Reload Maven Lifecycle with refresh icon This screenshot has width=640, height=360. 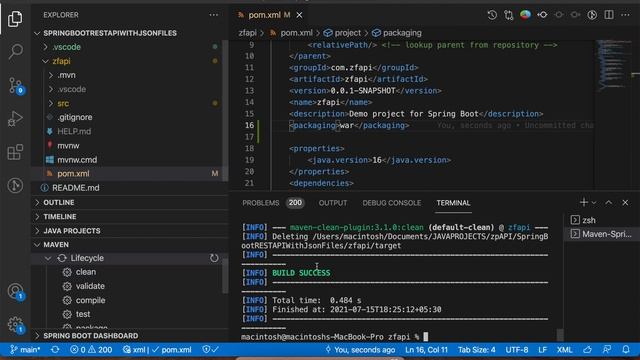pyautogui.click(x=214, y=258)
